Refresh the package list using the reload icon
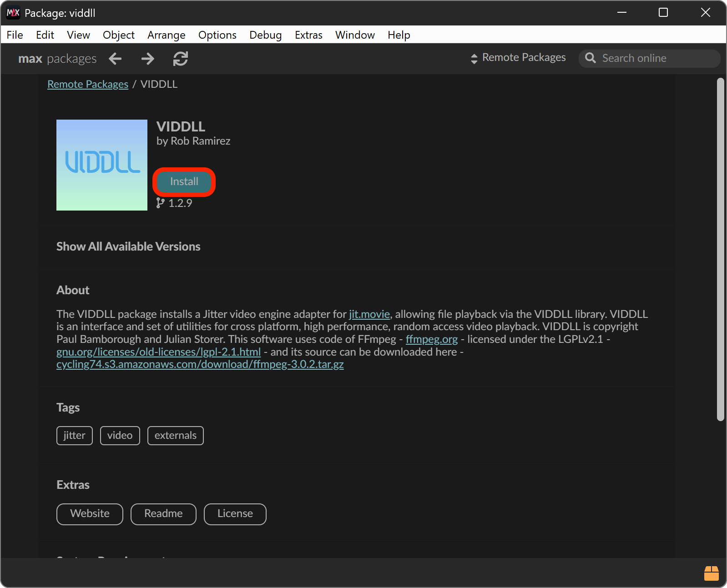 (x=180, y=59)
